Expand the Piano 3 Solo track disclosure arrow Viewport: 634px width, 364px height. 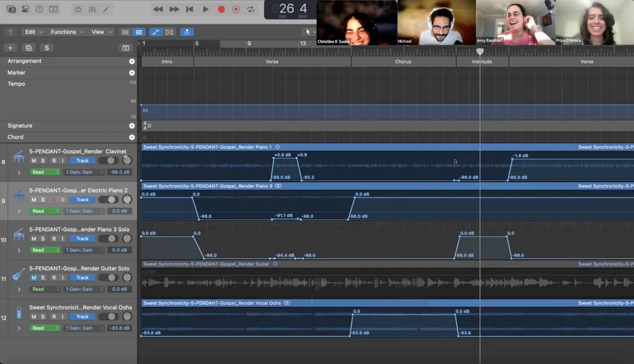pos(19,250)
